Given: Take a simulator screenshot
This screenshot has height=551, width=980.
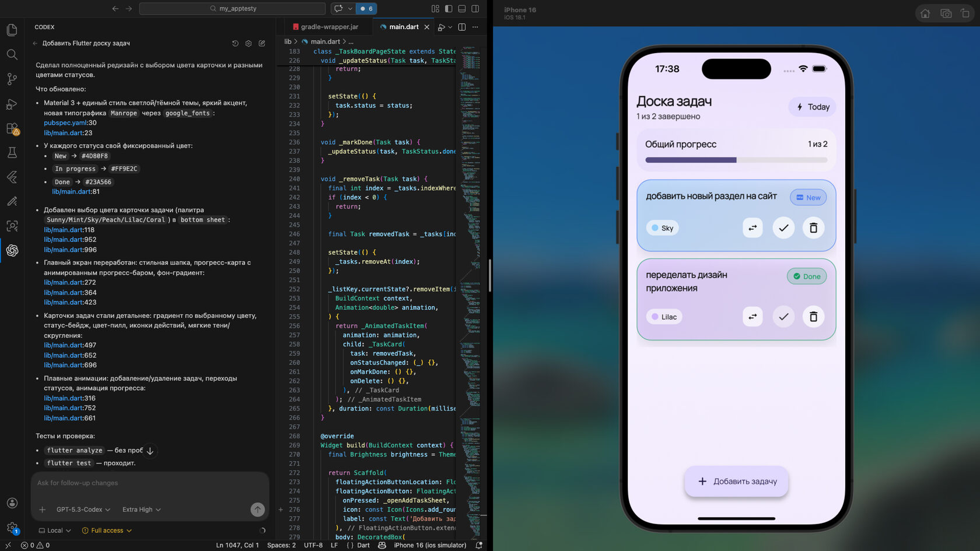Looking at the screenshot, I should (x=946, y=13).
